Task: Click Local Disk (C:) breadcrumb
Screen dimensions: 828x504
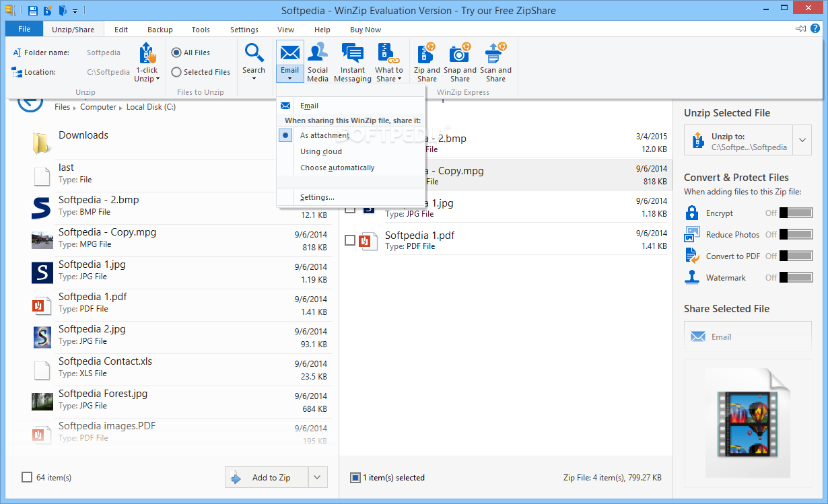Action: point(151,107)
